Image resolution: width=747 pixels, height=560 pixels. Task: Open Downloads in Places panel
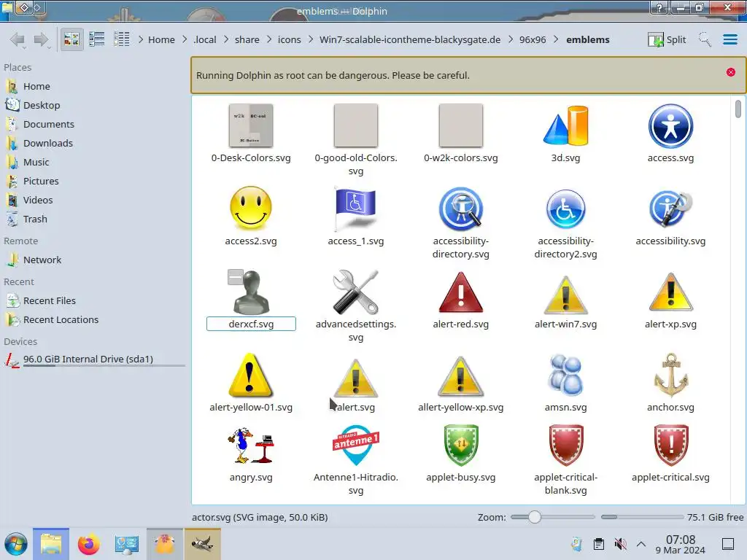47,144
